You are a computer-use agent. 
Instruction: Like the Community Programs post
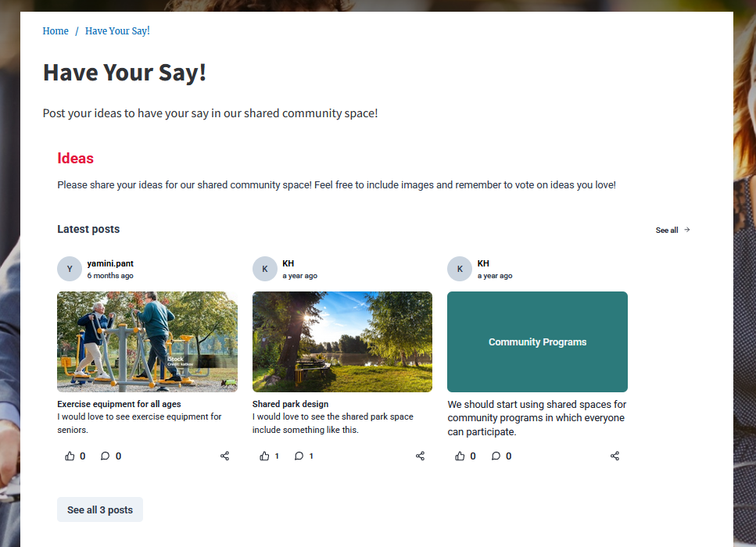460,456
